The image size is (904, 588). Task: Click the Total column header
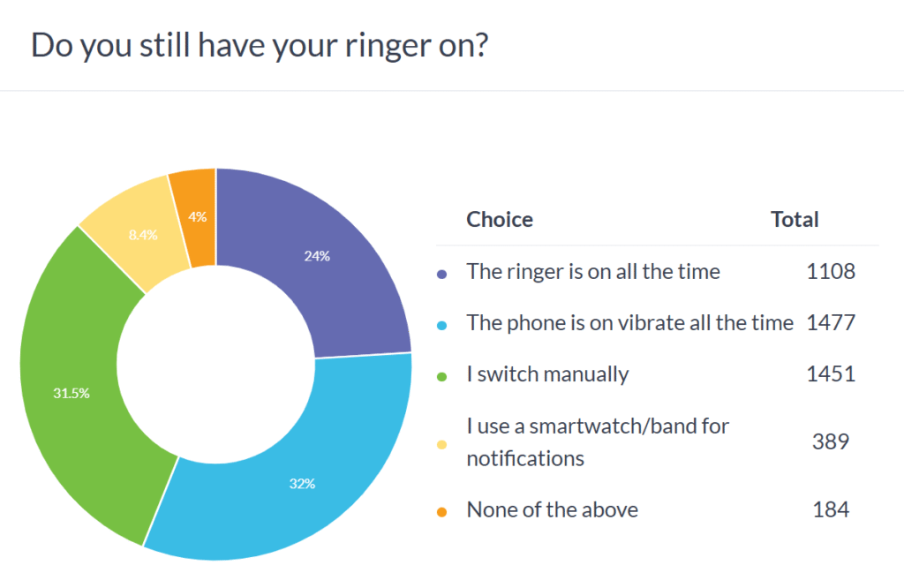pyautogui.click(x=795, y=219)
